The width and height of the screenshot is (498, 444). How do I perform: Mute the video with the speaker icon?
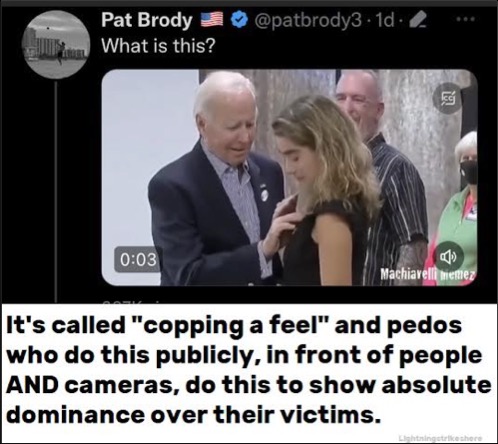pyautogui.click(x=448, y=256)
